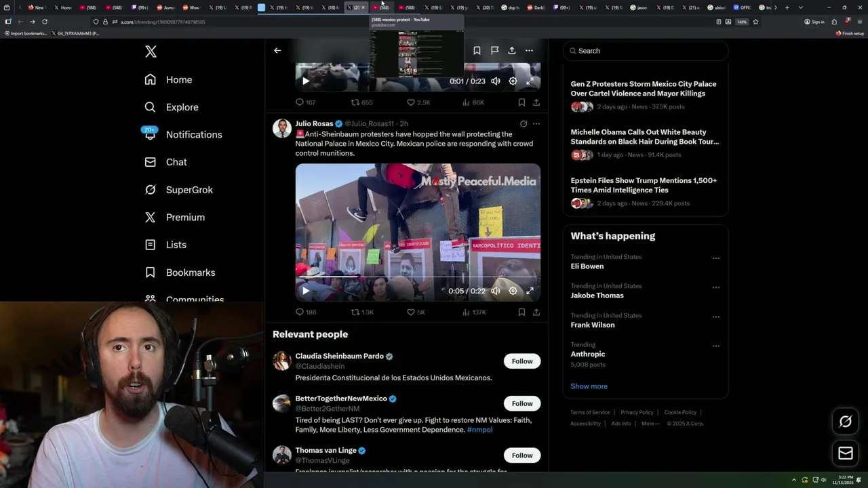The height and width of the screenshot is (488, 868).
Task: Click the bookmark icon in the post header
Action: coord(477,51)
